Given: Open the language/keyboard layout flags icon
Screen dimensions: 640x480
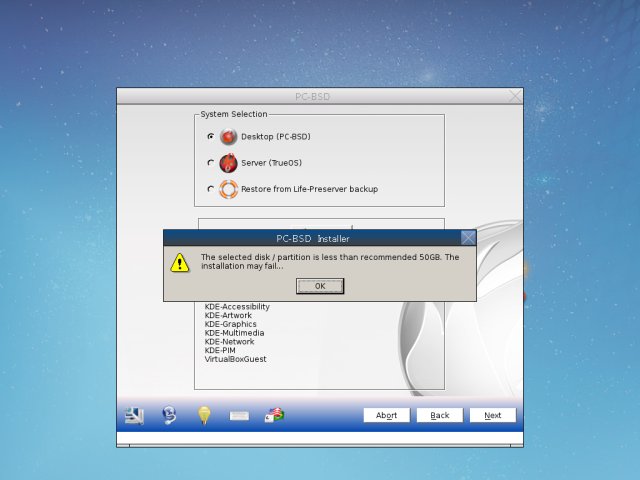Looking at the screenshot, I should [x=274, y=415].
